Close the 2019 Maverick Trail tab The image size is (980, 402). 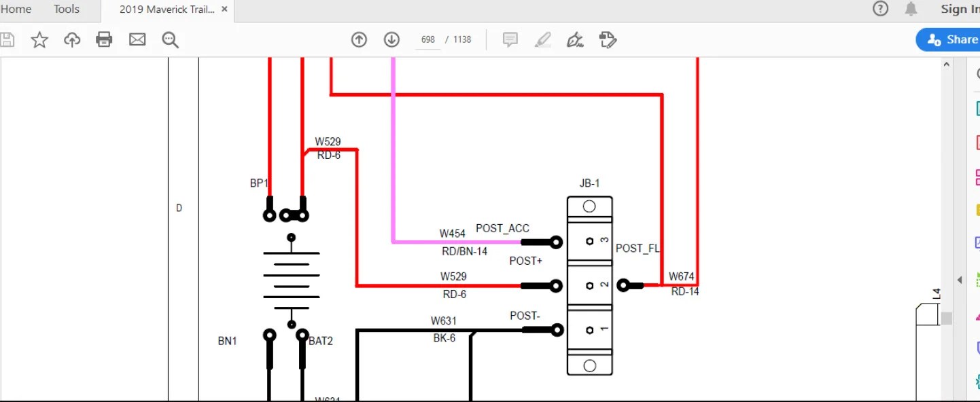pos(224,10)
